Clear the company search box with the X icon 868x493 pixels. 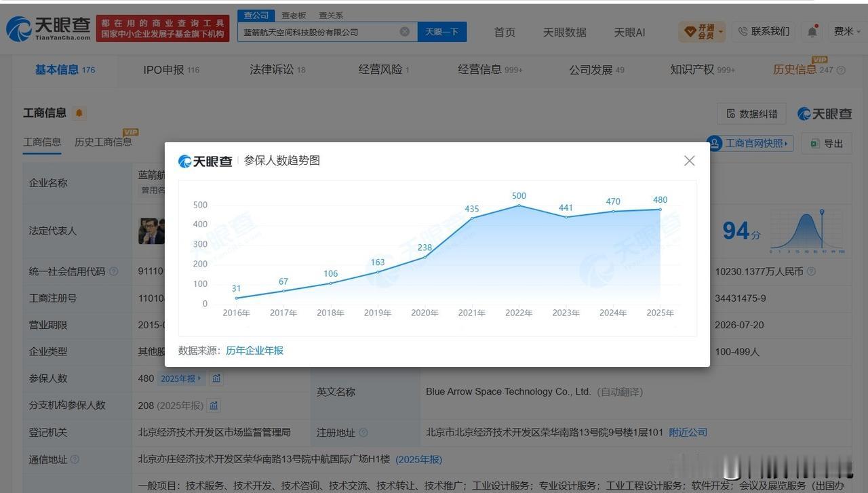405,32
